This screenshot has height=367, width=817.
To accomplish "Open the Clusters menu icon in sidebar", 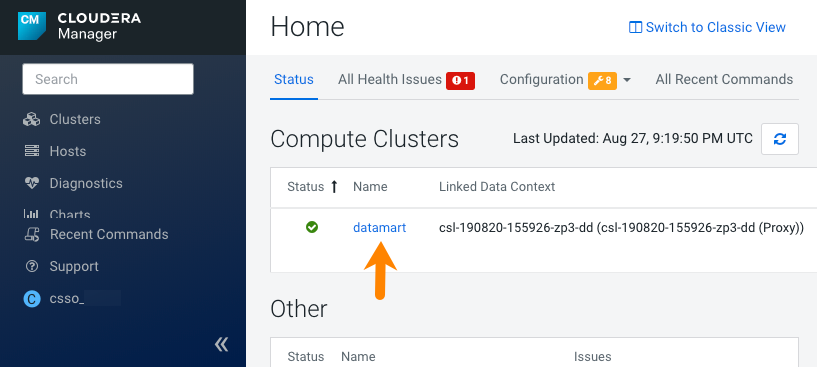I will pos(31,119).
